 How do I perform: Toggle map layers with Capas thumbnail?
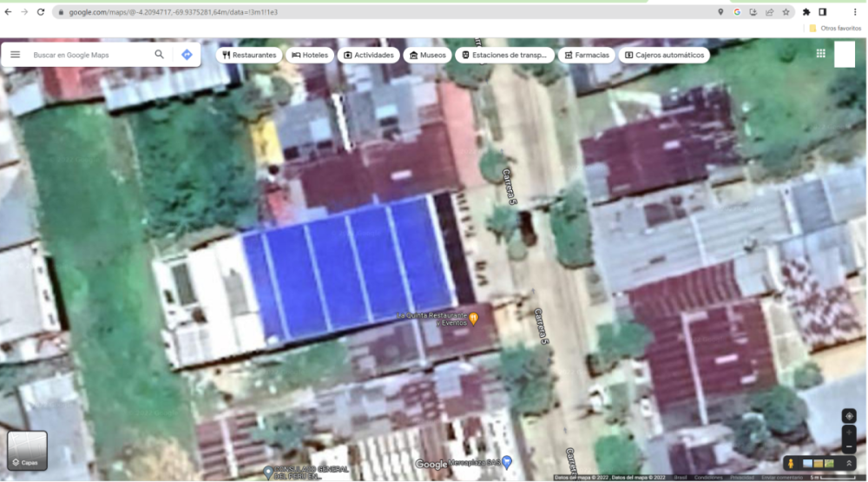27,450
